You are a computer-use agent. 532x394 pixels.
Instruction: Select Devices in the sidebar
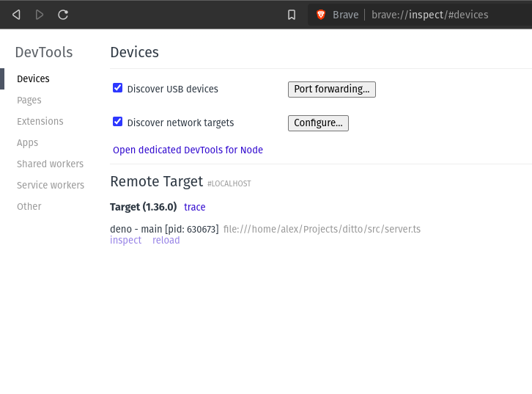coord(33,79)
